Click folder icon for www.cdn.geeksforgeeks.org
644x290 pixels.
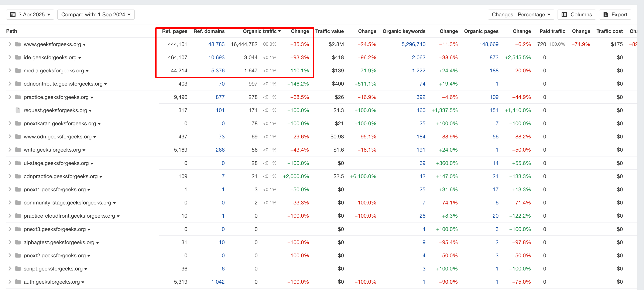click(18, 137)
